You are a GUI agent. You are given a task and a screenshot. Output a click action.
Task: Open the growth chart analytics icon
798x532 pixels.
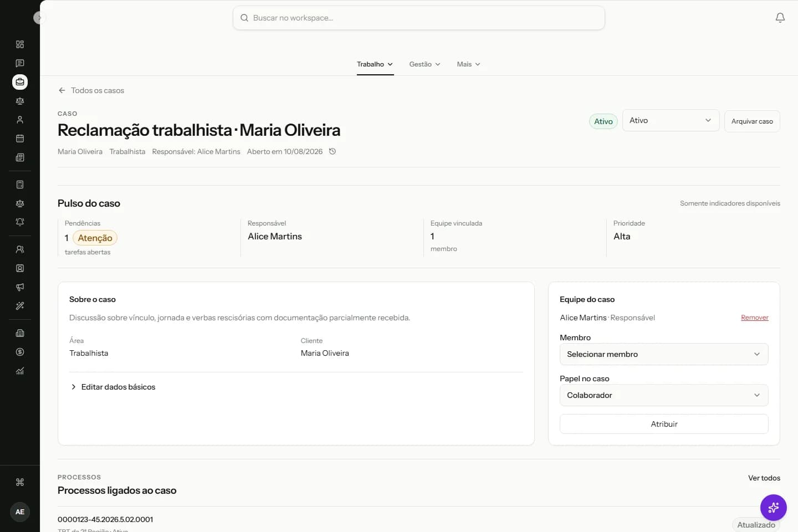coord(20,371)
